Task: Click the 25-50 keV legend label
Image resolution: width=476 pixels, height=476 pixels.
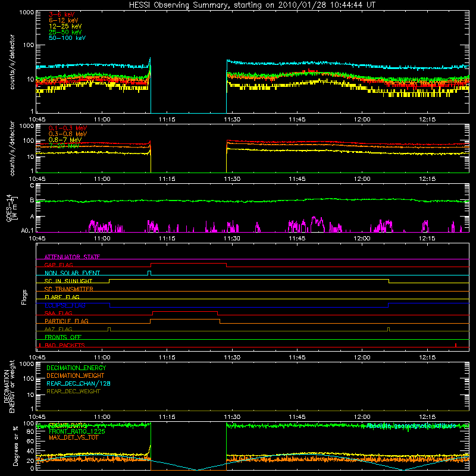Action: point(65,32)
